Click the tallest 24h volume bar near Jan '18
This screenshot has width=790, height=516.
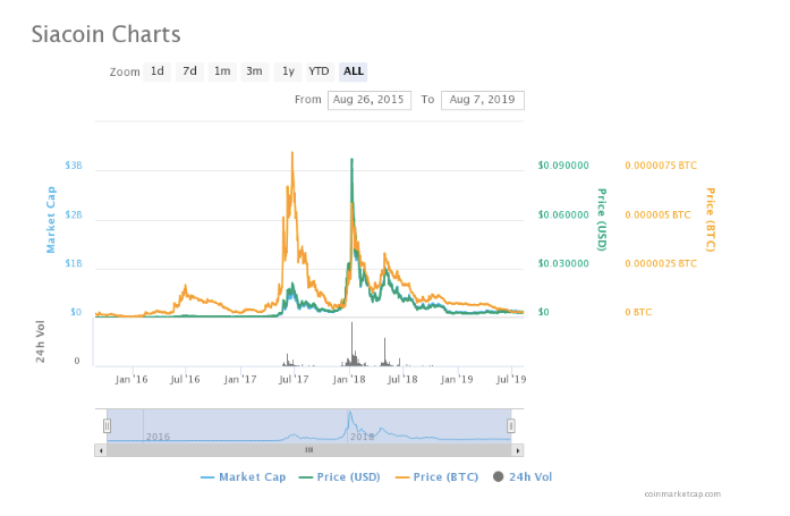(352, 343)
